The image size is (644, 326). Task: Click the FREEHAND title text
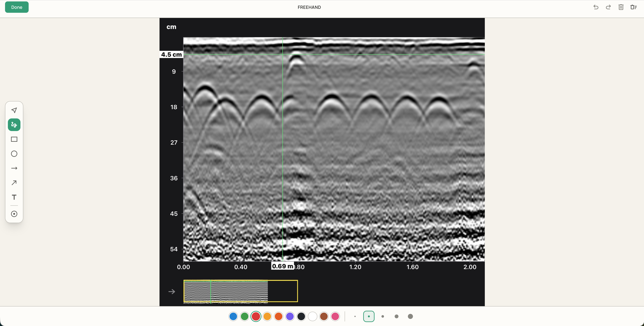(309, 7)
